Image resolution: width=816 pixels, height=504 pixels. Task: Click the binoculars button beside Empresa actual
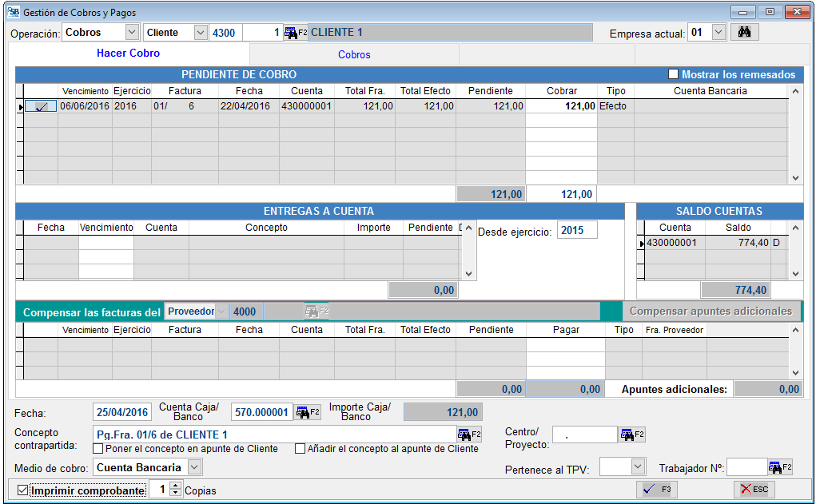(744, 33)
